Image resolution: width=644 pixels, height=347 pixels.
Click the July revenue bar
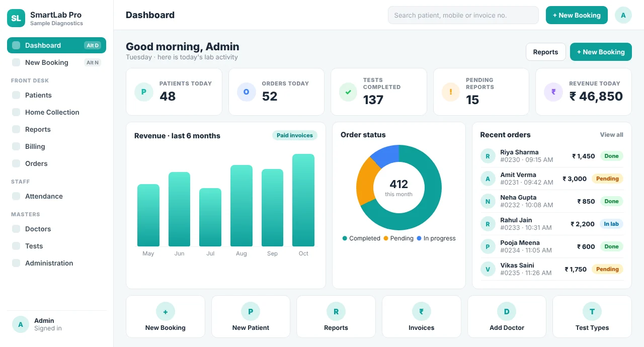pyautogui.click(x=210, y=217)
